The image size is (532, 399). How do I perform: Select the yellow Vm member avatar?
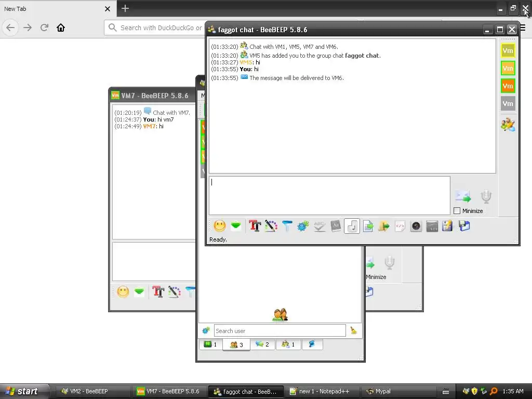(508, 51)
